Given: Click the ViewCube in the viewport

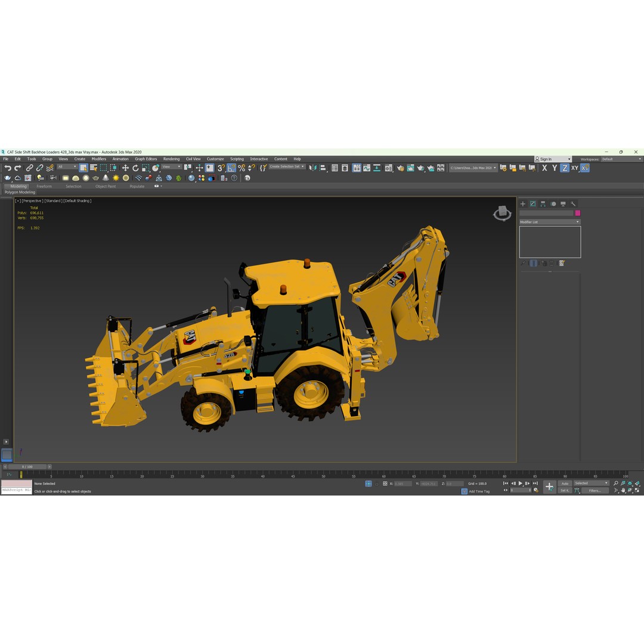Looking at the screenshot, I should [x=502, y=213].
